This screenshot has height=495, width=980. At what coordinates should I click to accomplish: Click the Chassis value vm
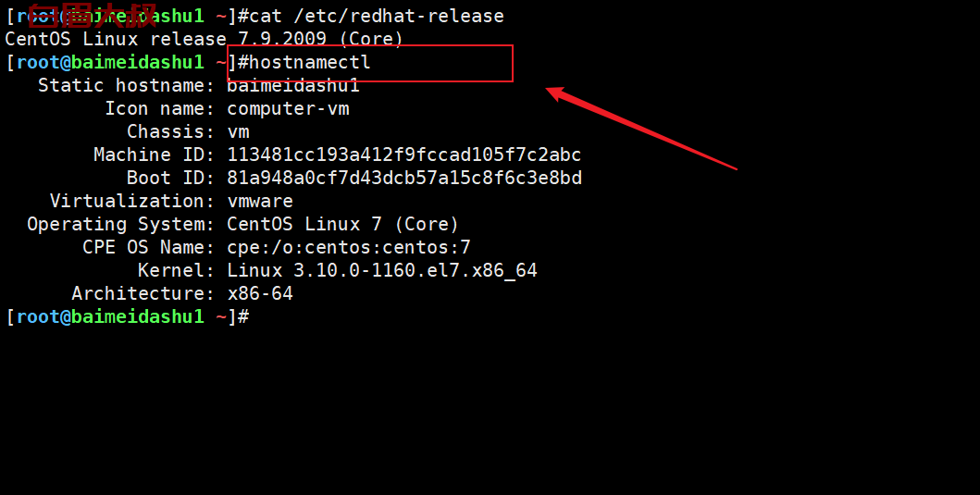tap(238, 132)
